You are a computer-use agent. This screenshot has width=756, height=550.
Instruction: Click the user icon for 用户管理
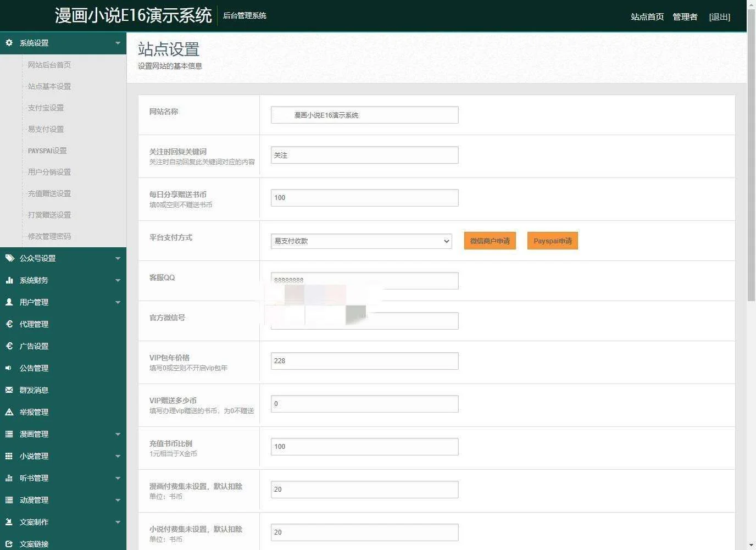click(x=9, y=302)
